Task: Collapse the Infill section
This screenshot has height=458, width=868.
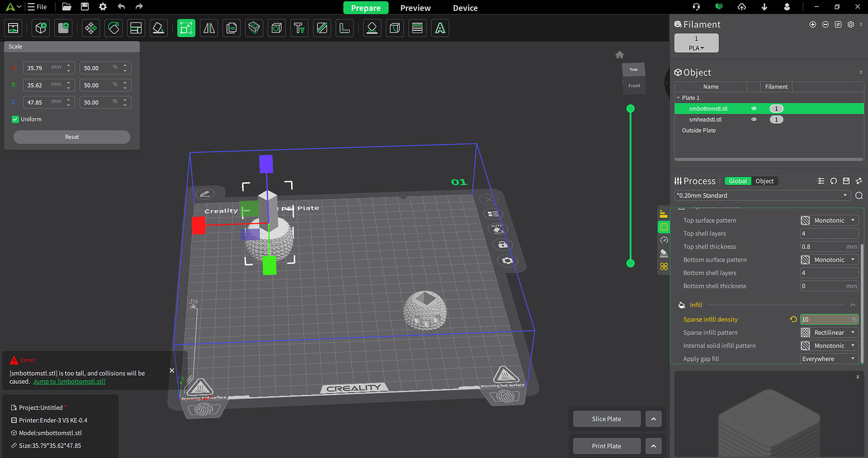Action: (x=853, y=305)
